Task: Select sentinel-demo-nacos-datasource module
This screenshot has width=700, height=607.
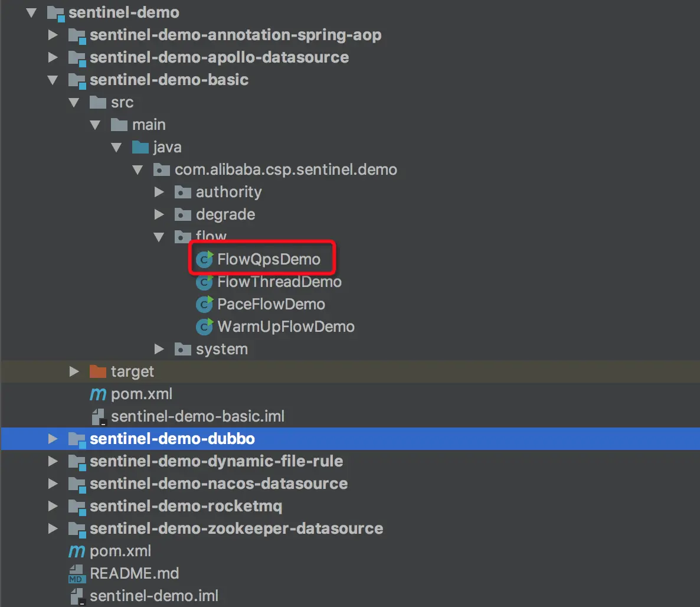Action: tap(218, 484)
